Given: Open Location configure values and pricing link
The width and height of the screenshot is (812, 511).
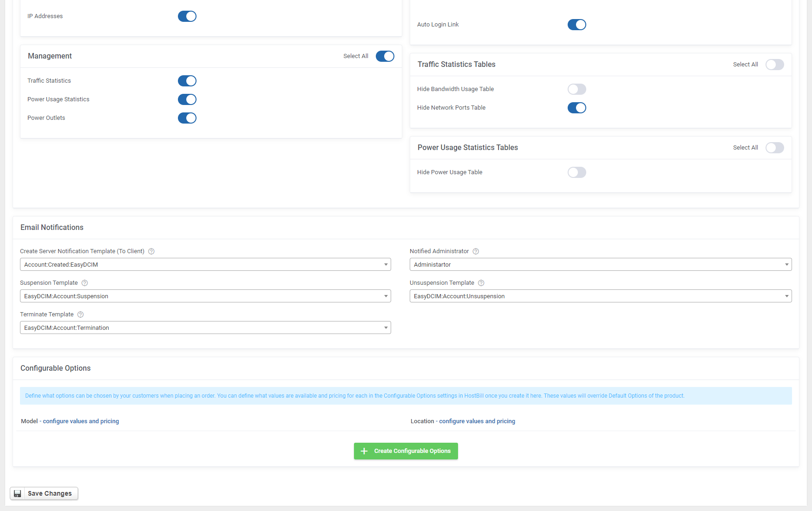Looking at the screenshot, I should tap(477, 421).
